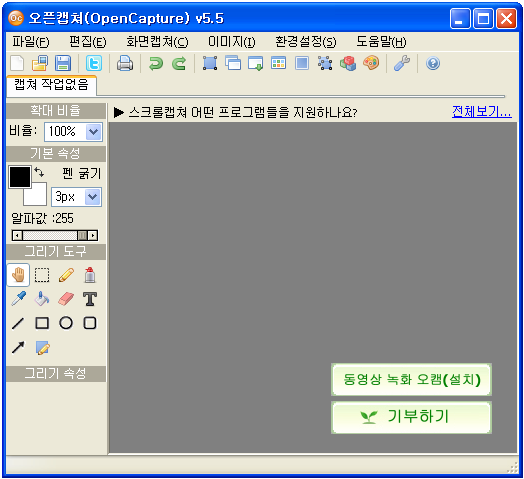524x479 pixels.
Task: Open the color palette toolbar icon
Action: [x=371, y=63]
